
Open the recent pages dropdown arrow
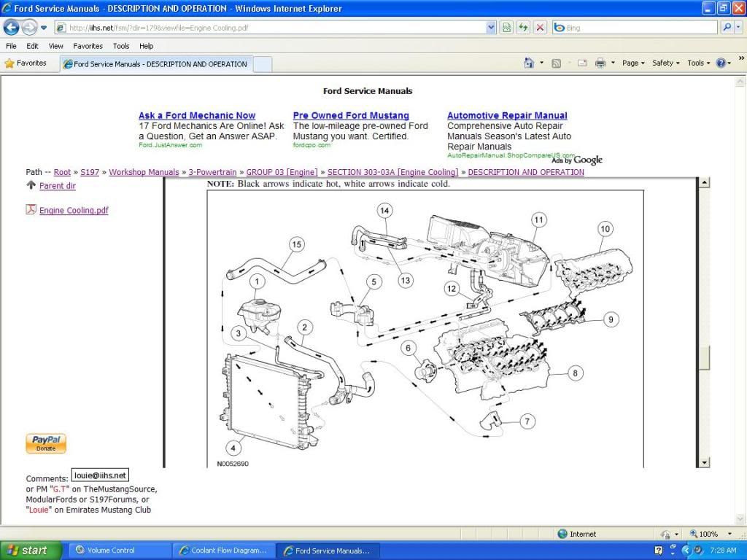[43, 28]
